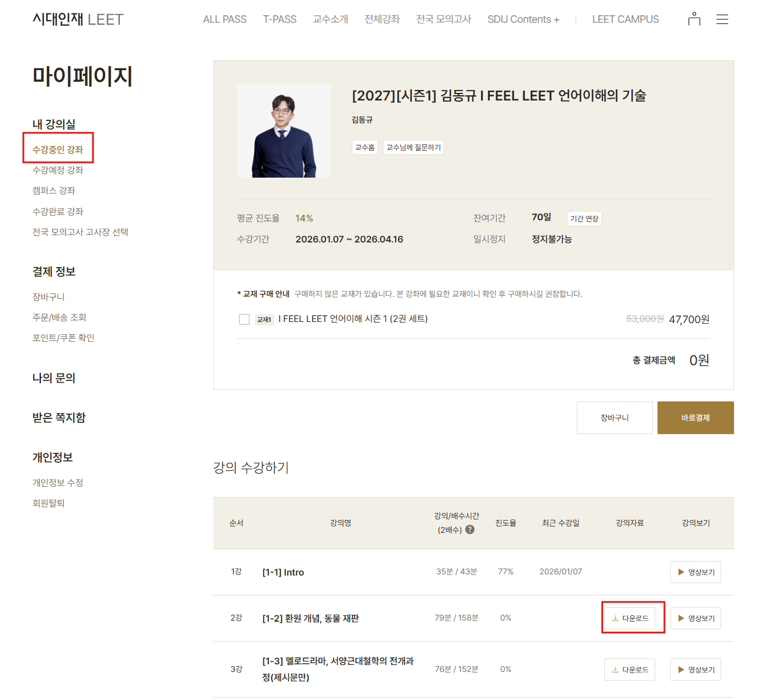Viewport: 758px width, 700px height.
Task: Download materials for lecture 2강
Action: coord(630,618)
